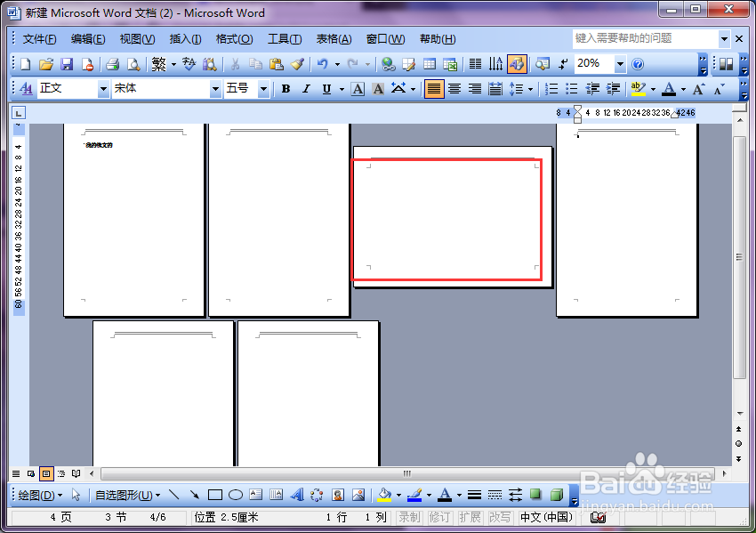Switch to Normal view button
Image resolution: width=756 pixels, height=533 pixels.
tap(16, 473)
